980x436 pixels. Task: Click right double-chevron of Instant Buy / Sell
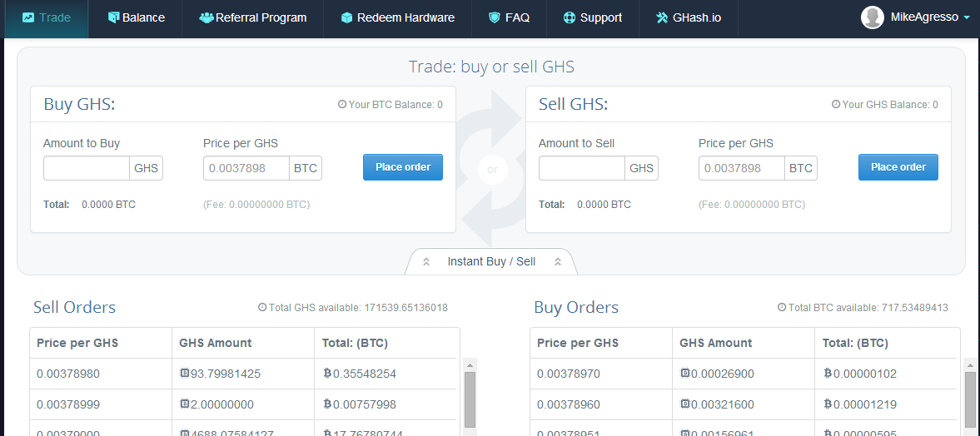pyautogui.click(x=558, y=262)
